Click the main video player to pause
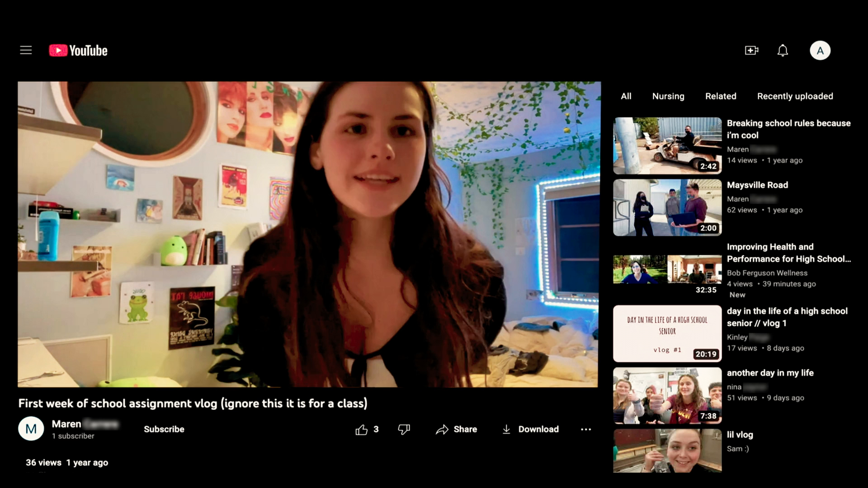Screen dimensions: 868x488 pos(309,234)
